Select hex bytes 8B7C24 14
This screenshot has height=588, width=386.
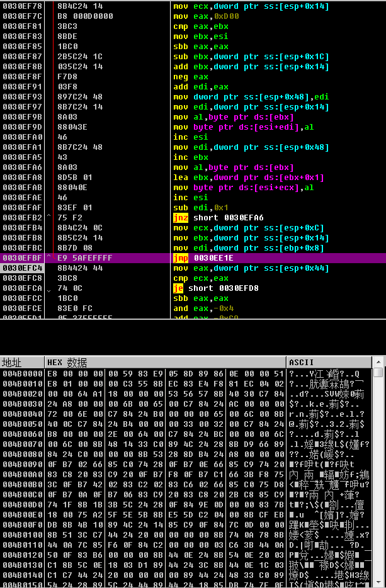(x=80, y=107)
